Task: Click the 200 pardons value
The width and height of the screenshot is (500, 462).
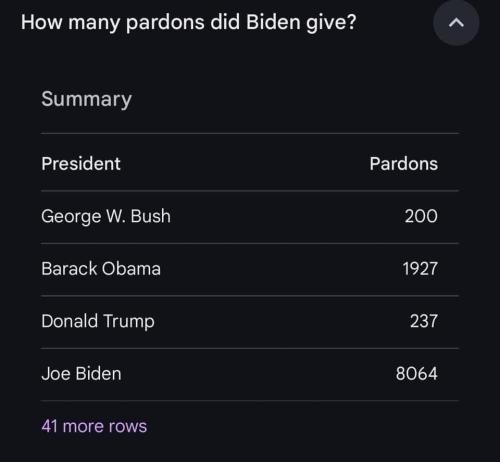Action: [x=421, y=216]
